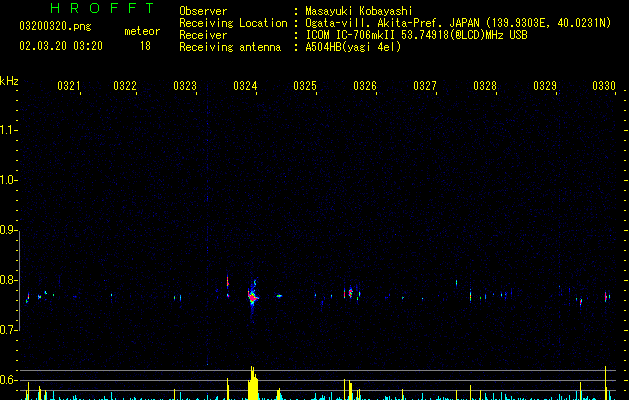Screen dimensions: 629x400
Task: Click the 0325 time marker
Action: pos(305,86)
